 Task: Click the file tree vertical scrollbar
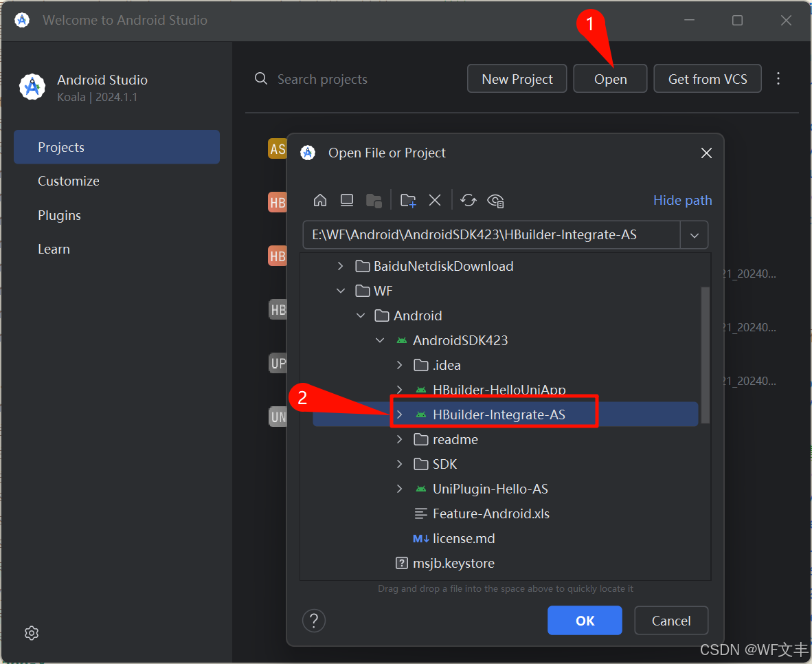705,355
